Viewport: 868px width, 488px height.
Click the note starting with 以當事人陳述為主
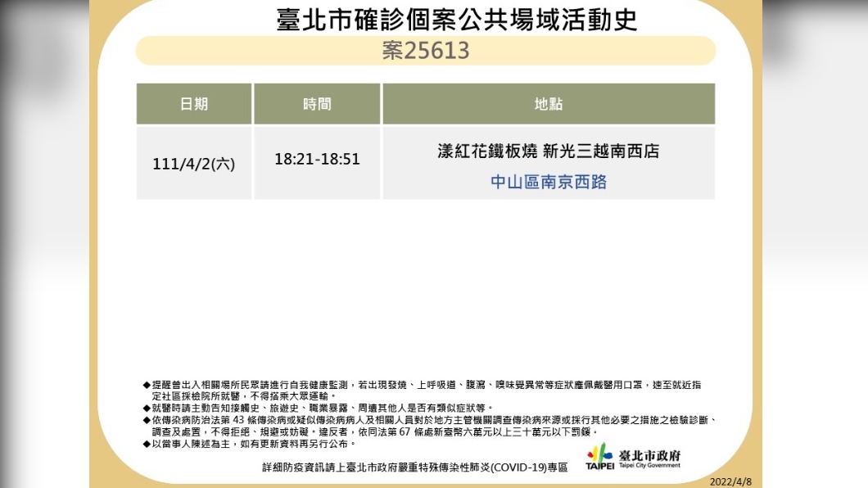(x=249, y=444)
